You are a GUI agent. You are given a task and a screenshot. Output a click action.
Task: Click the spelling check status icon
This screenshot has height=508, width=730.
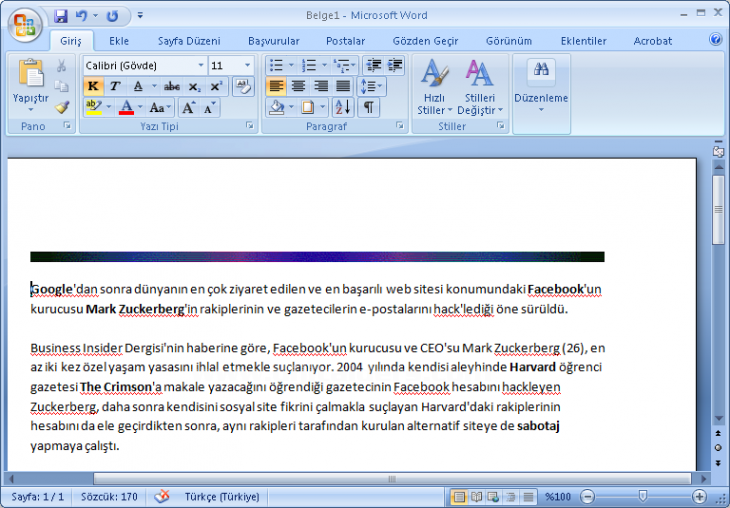162,496
